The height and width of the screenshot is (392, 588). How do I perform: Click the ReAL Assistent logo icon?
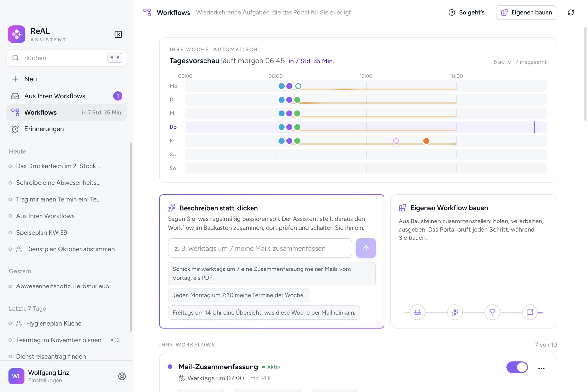(x=17, y=34)
